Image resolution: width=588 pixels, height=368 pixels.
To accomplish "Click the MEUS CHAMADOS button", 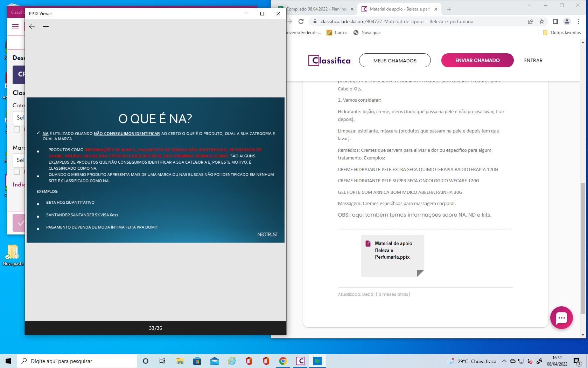I will tap(395, 60).
